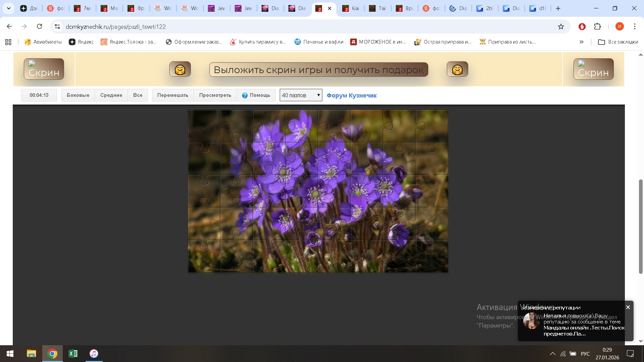Show only side pieces with Боковые
Screen dimensions: 644x362
click(78, 95)
